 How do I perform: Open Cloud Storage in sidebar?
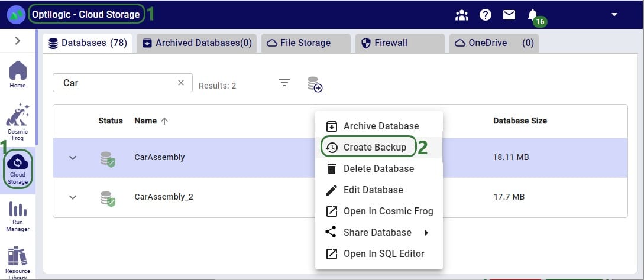click(18, 169)
